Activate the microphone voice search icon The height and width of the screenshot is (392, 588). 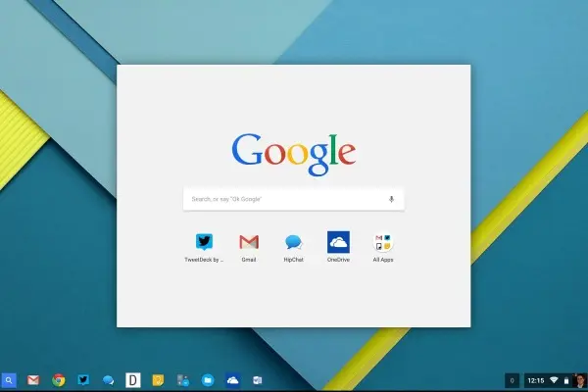(x=391, y=199)
